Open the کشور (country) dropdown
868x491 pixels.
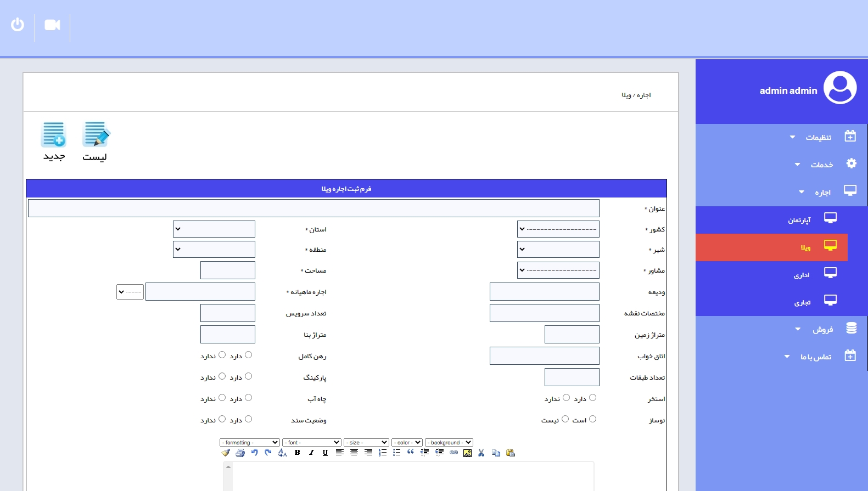(x=558, y=229)
